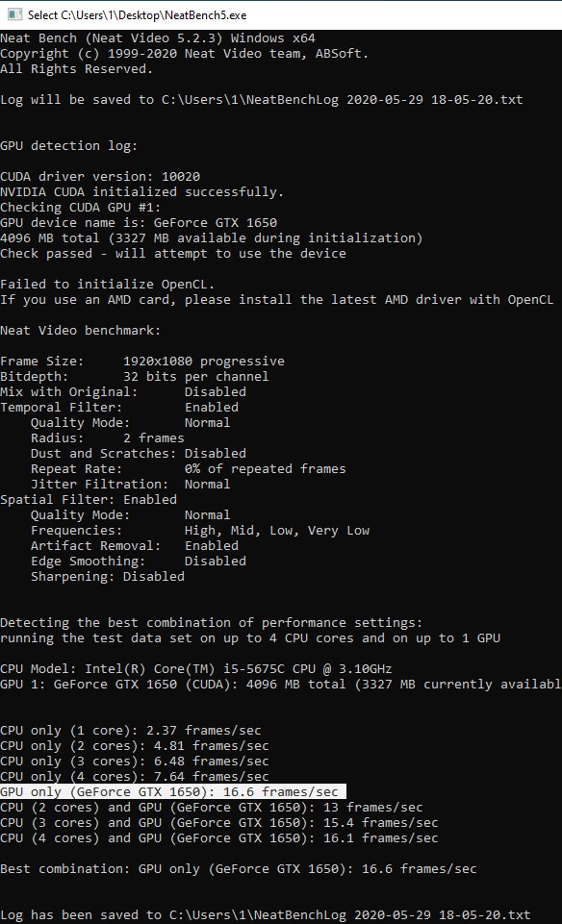
Task: Click 'CPU (2 cores) and GPU' 13 frames/sec line
Action: (212, 807)
